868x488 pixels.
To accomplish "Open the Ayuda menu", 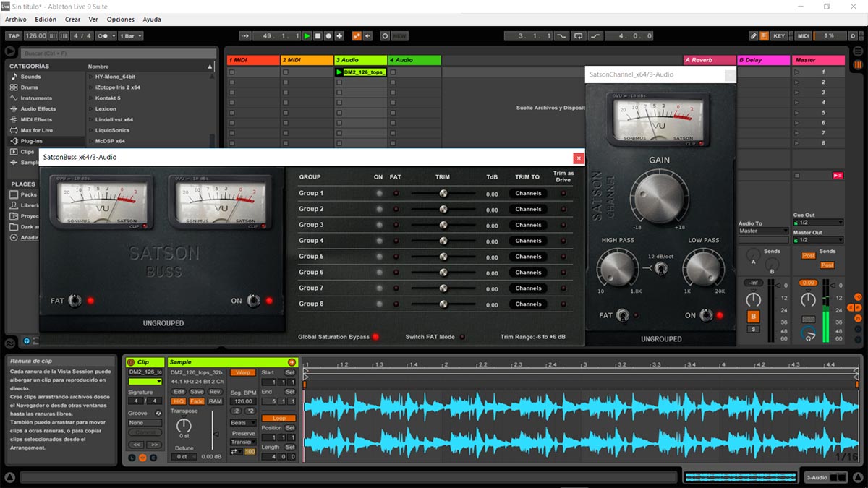I will [x=152, y=20].
